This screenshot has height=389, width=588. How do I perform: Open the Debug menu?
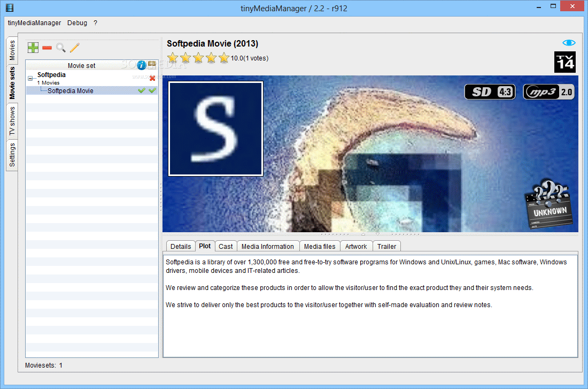point(78,23)
